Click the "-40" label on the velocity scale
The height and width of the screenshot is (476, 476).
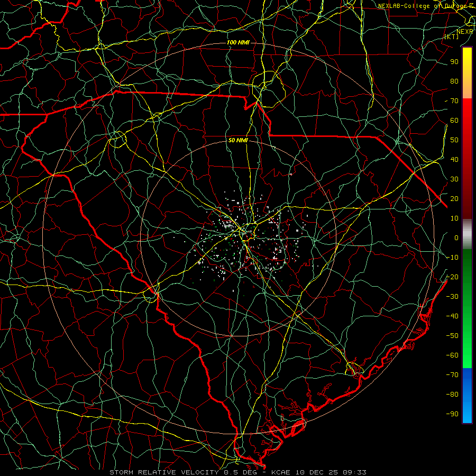click(x=452, y=316)
